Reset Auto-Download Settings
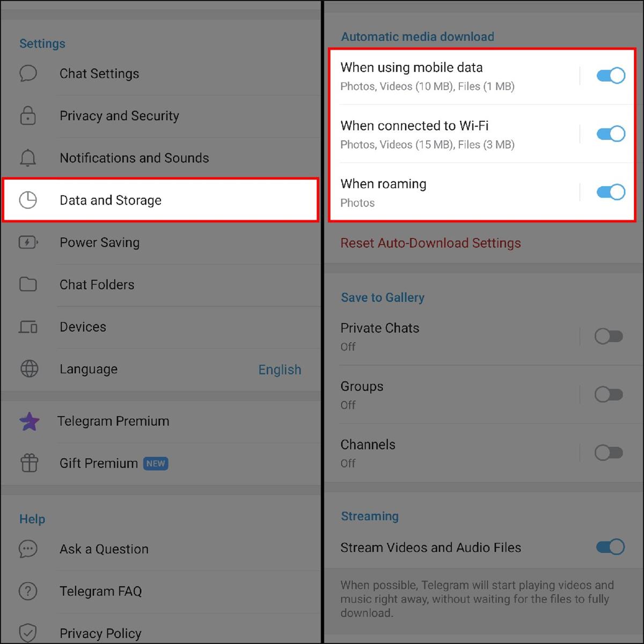The width and height of the screenshot is (644, 644). tap(430, 243)
